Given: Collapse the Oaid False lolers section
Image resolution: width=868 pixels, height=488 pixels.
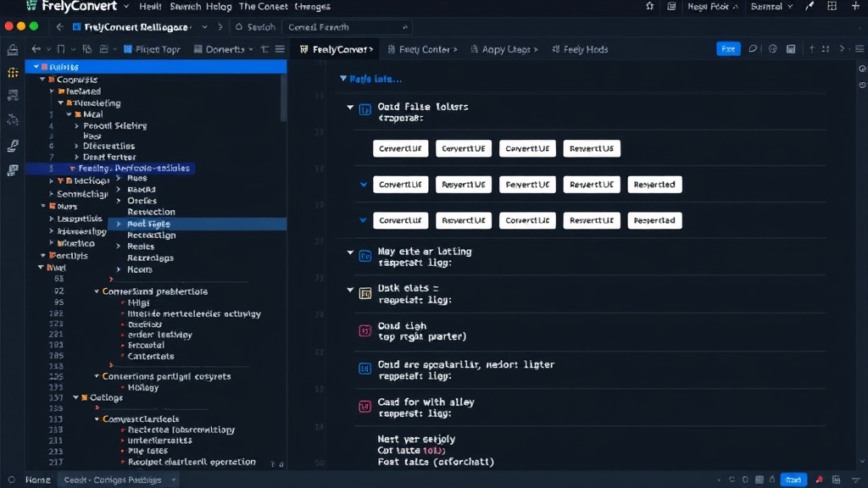Looking at the screenshot, I should tap(350, 108).
